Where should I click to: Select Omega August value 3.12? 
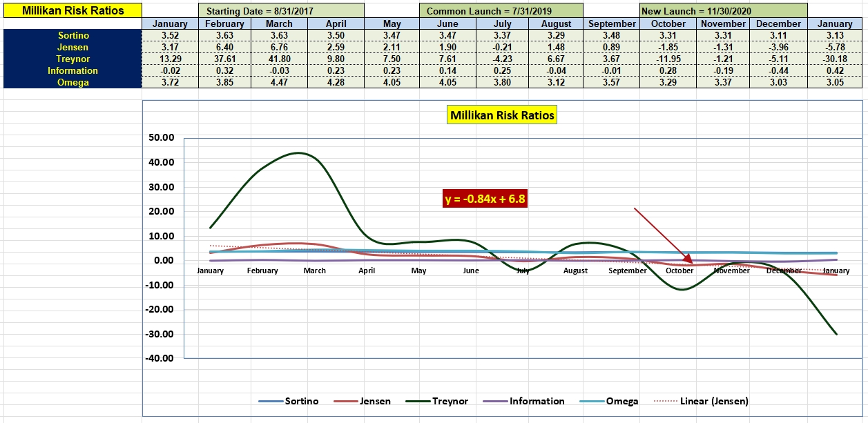click(x=557, y=82)
